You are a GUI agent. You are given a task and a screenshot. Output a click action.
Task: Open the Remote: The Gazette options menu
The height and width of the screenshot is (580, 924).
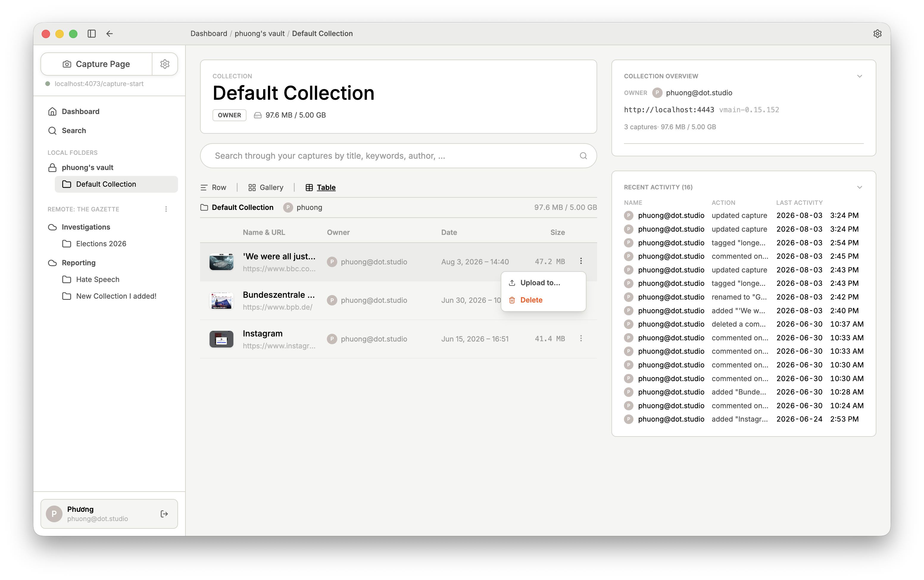tap(166, 209)
